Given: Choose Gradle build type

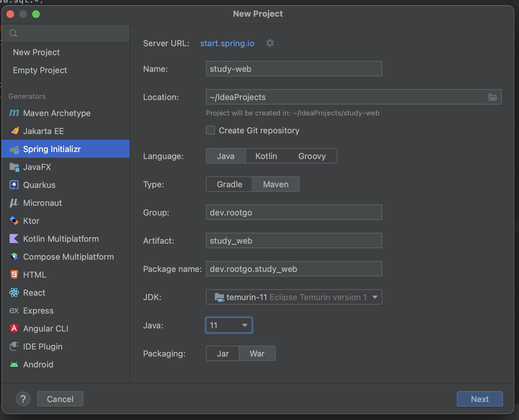Looking at the screenshot, I should [229, 184].
